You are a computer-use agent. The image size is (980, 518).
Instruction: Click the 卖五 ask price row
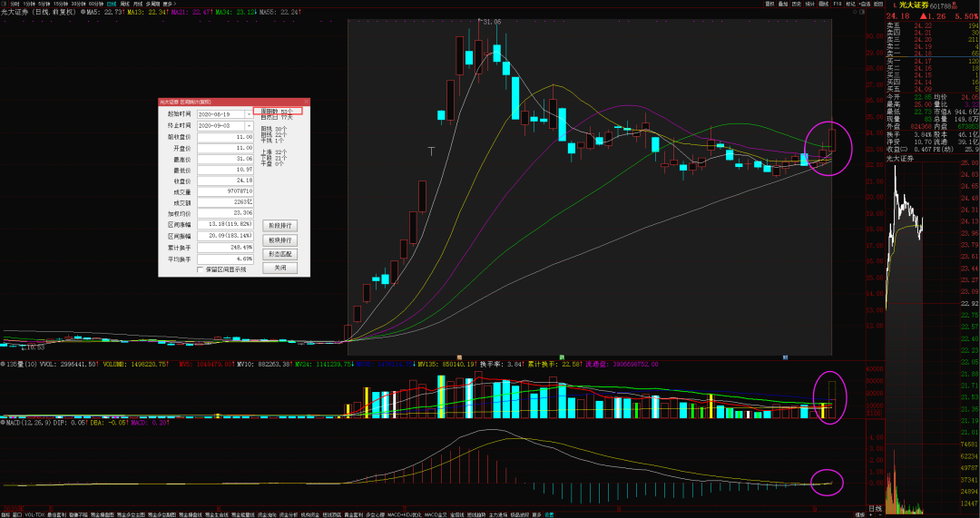pyautogui.click(x=933, y=25)
